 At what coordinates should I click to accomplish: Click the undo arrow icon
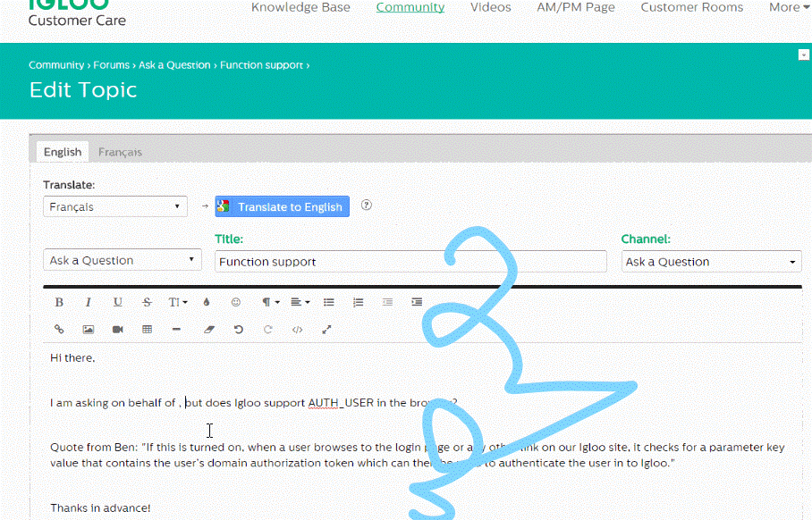tap(238, 330)
